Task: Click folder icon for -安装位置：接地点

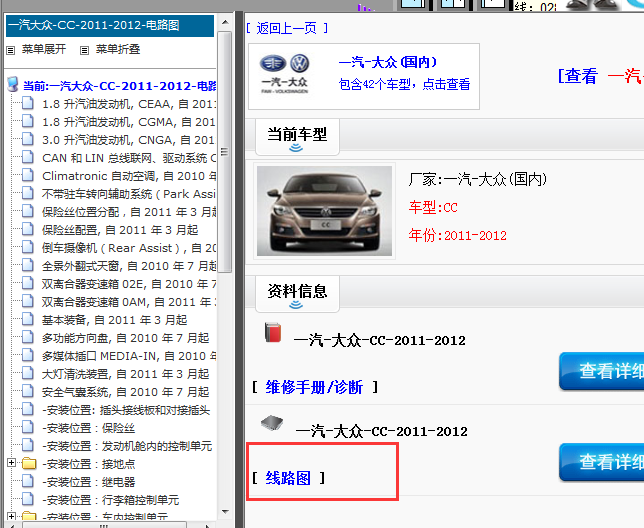Action: 29,464
